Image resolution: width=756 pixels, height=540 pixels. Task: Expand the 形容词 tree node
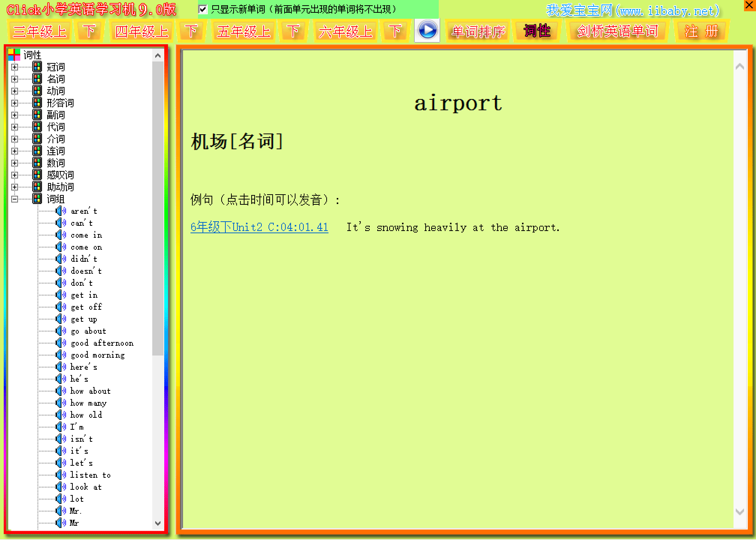click(x=15, y=103)
